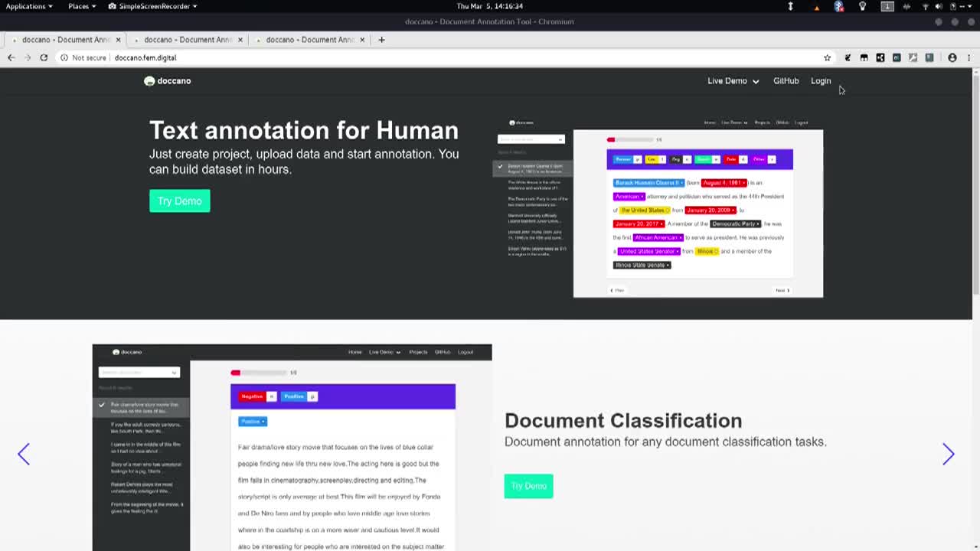Close the first doccano tab

click(x=118, y=40)
